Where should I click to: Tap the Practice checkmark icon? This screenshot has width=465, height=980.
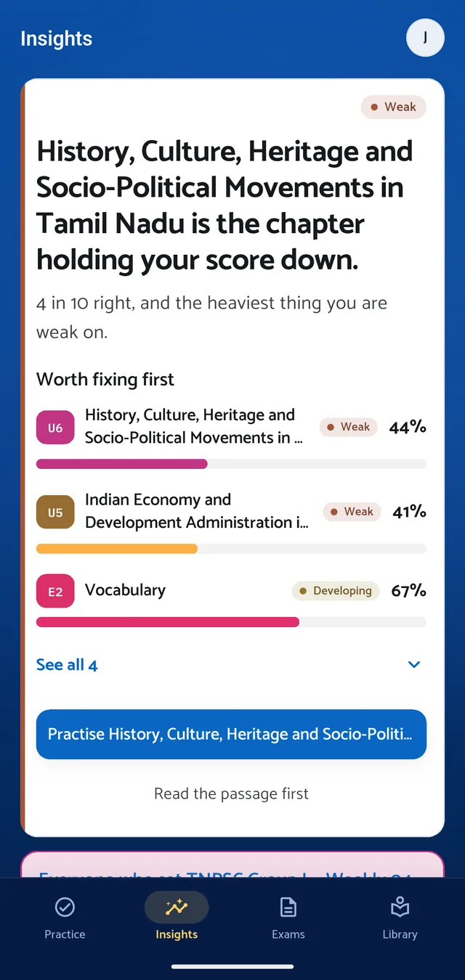[65, 907]
